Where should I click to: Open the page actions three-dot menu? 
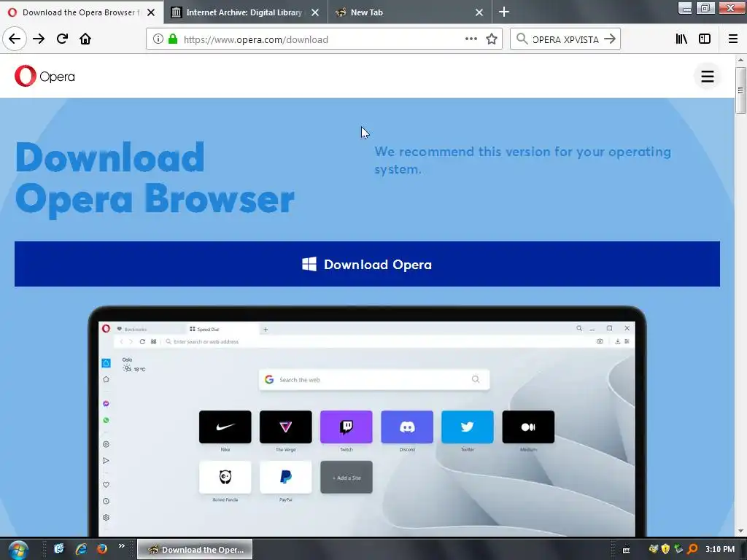pyautogui.click(x=471, y=39)
